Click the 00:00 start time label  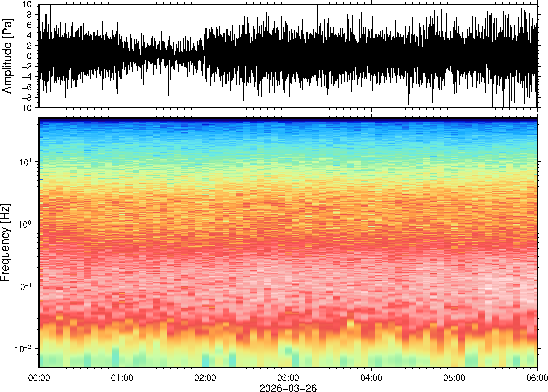click(39, 378)
